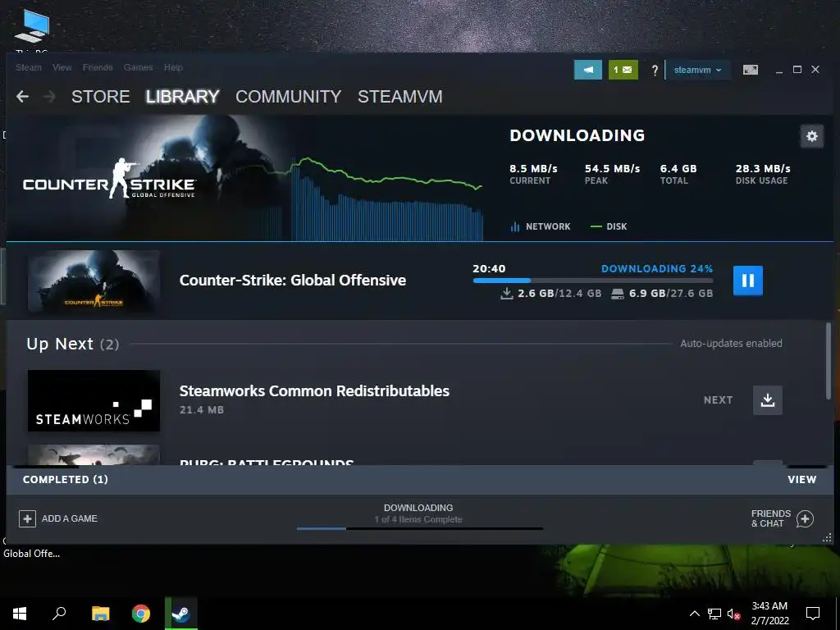This screenshot has width=840, height=630.
Task: Open download settings gear icon
Action: (x=811, y=136)
